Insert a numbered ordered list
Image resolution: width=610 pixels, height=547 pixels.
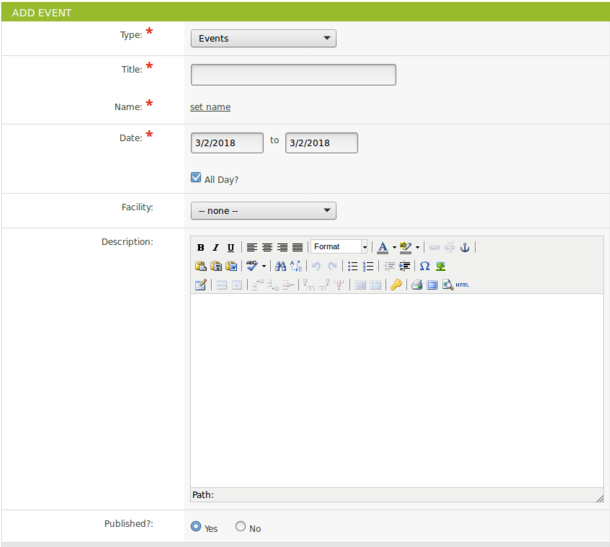click(x=368, y=266)
